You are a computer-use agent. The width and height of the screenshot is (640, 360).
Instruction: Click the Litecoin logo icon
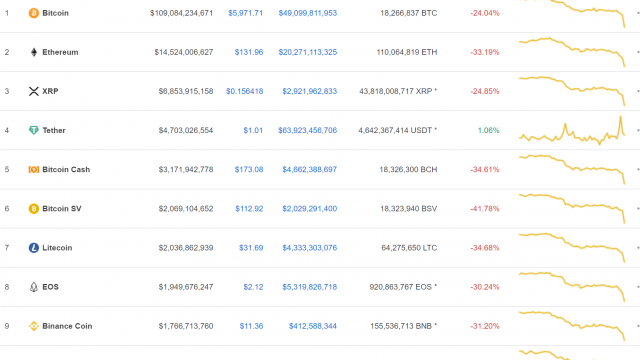[33, 248]
